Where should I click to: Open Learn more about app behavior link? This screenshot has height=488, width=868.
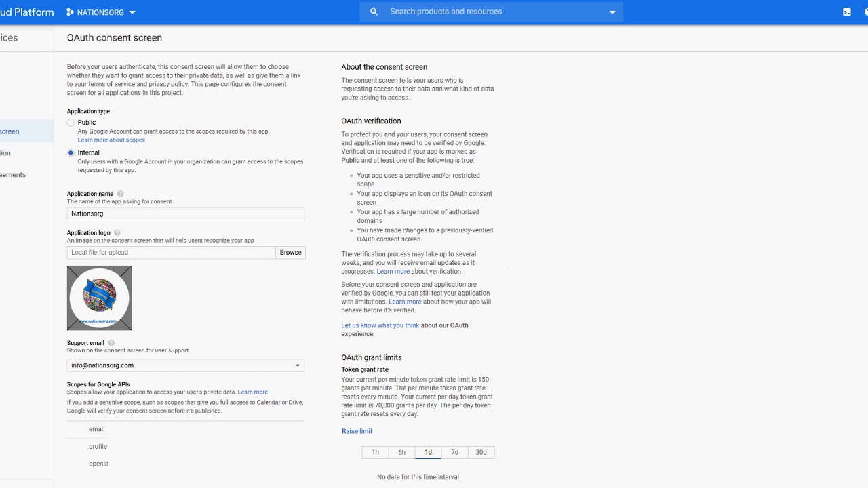pyautogui.click(x=405, y=302)
